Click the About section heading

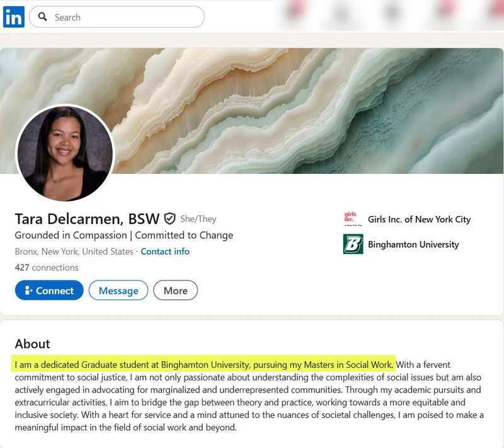pyautogui.click(x=33, y=344)
